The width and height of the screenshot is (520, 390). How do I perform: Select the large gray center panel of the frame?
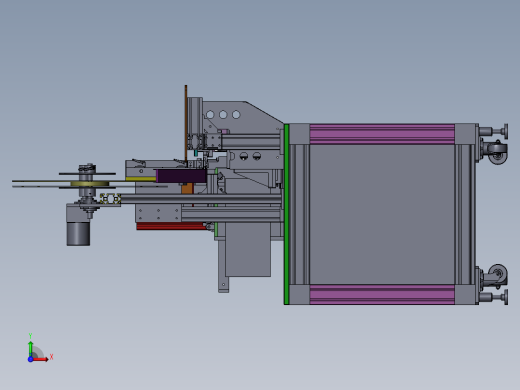(382, 214)
